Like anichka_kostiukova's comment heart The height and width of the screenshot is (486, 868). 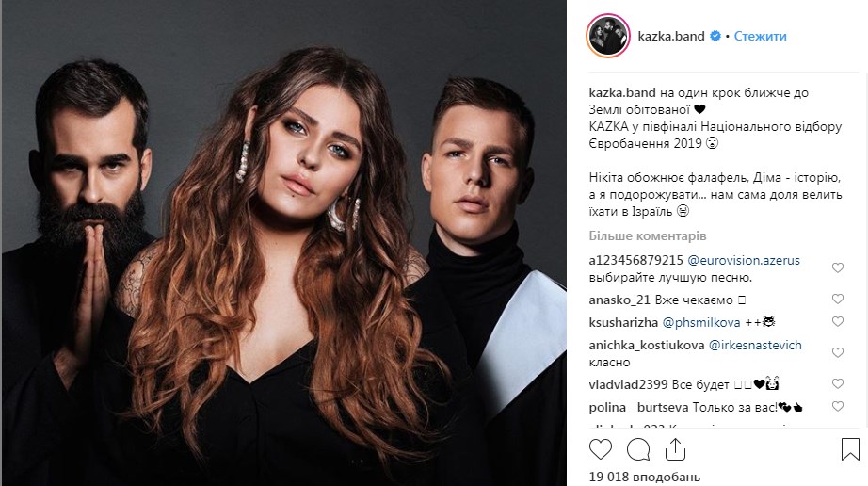click(838, 352)
